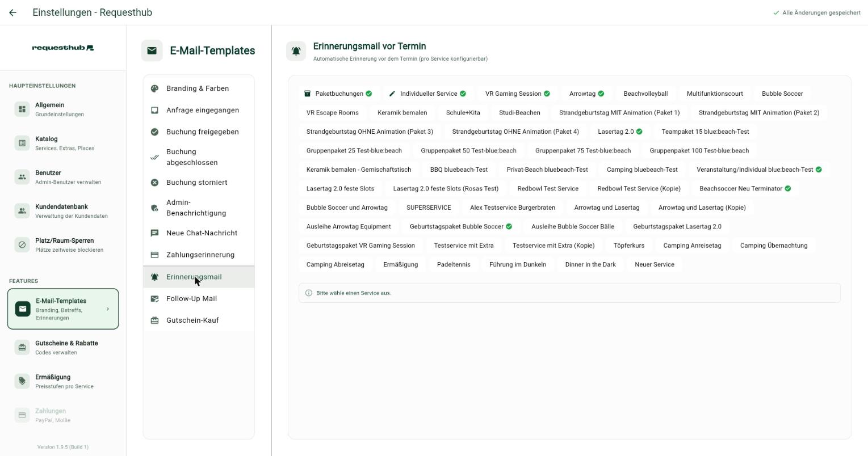Click the shield icon beside Admin-Benachrichtigung
Screen dimensions: 868x456
[154, 208]
